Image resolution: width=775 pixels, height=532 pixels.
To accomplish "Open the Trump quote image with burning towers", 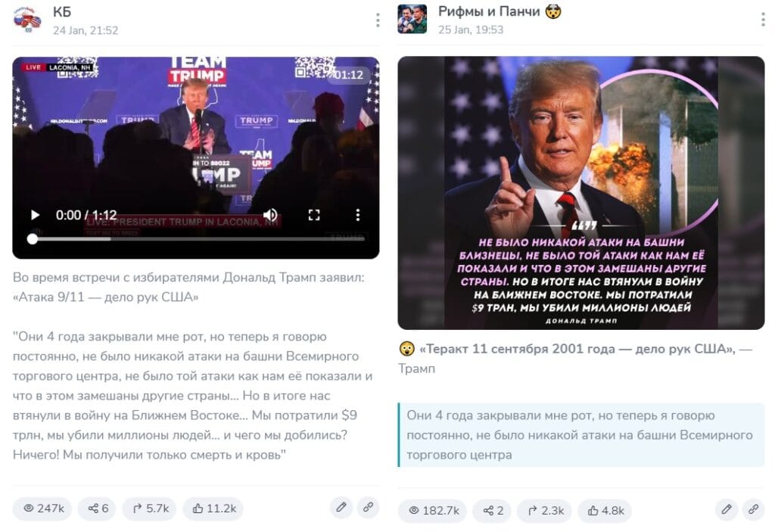I will click(580, 193).
